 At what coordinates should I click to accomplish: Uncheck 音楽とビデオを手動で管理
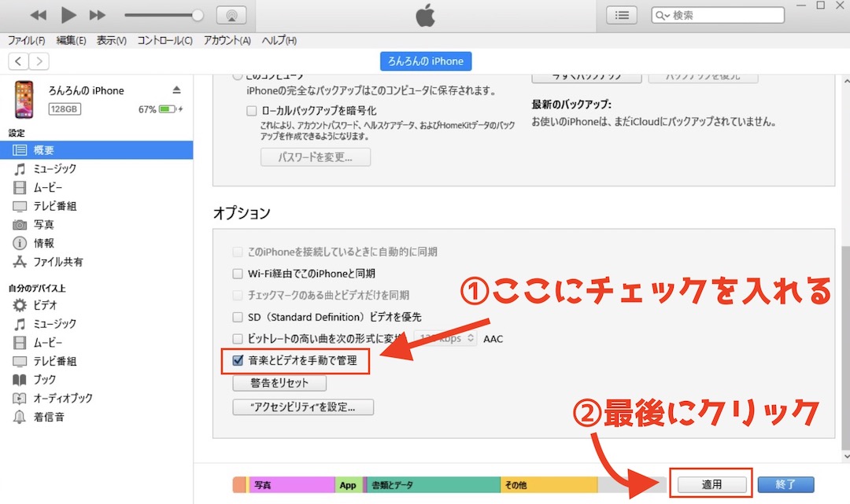tap(237, 361)
